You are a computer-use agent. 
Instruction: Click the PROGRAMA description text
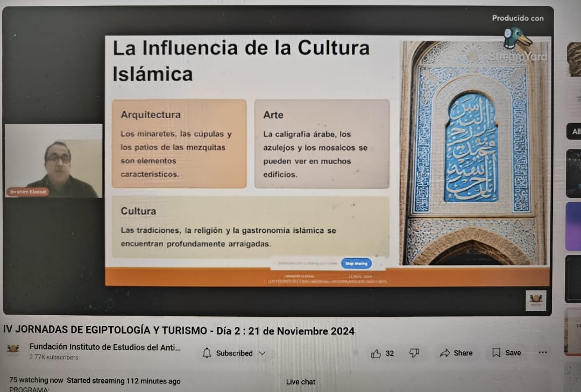[x=29, y=389]
